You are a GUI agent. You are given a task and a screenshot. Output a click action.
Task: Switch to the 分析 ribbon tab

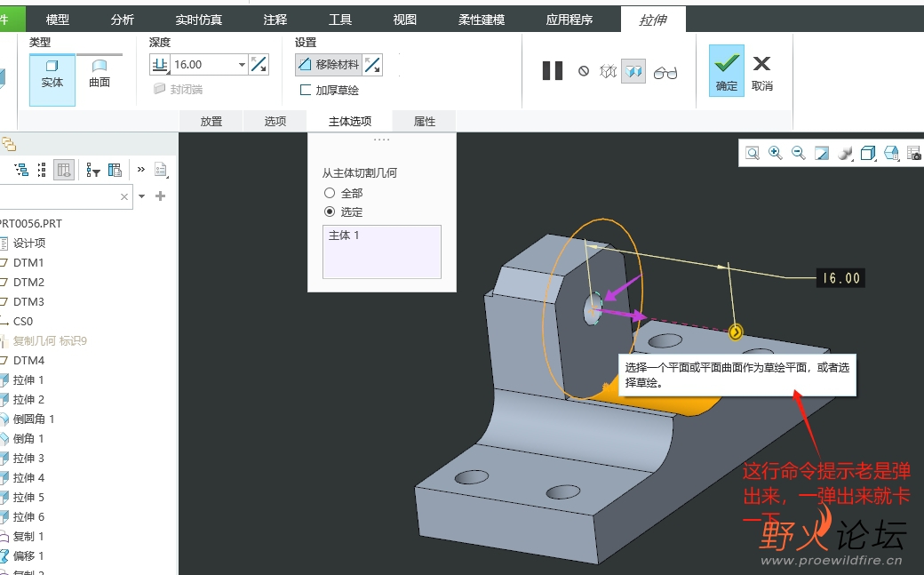(123, 20)
